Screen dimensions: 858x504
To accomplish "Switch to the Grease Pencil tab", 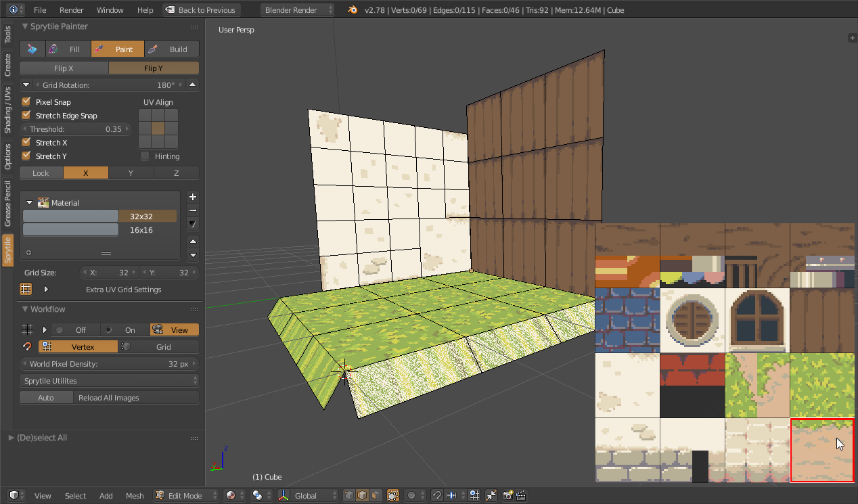I will pos(8,204).
